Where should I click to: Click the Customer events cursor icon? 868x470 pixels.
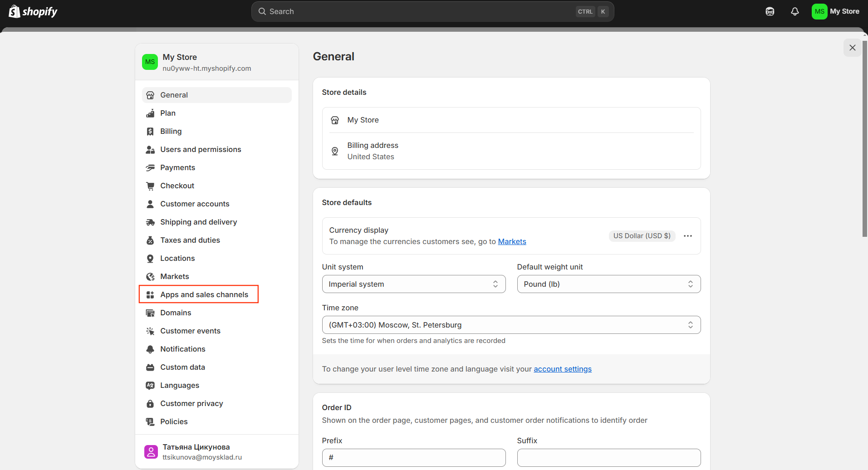point(150,331)
